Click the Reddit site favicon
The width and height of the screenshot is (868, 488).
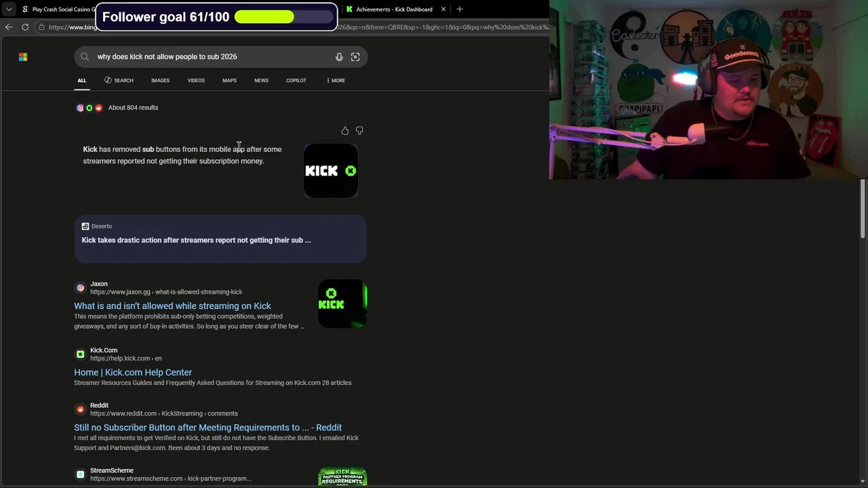[x=80, y=409]
